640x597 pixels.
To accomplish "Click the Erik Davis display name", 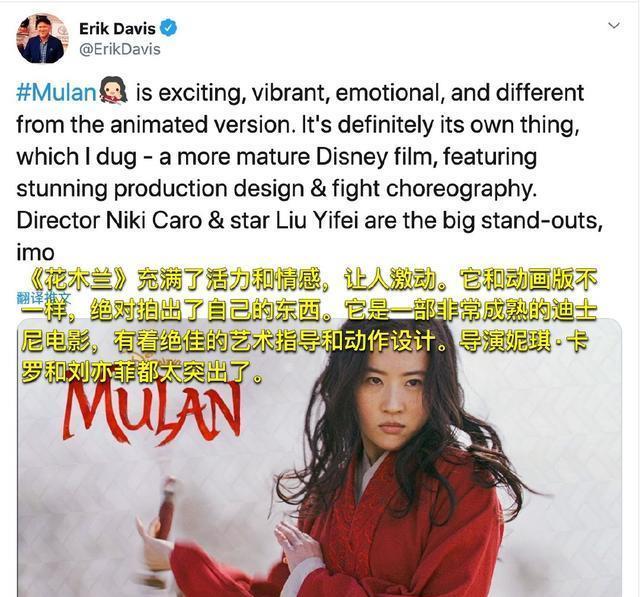I will tap(117, 29).
